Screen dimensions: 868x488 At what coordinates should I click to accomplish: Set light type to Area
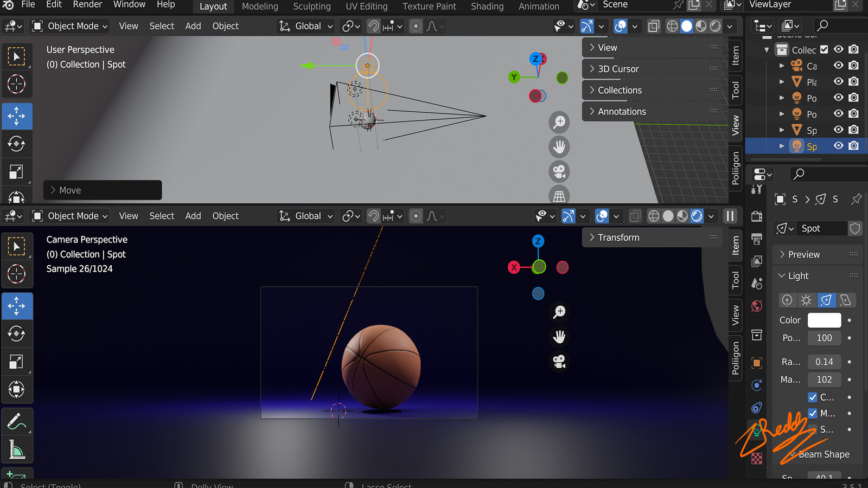(x=845, y=300)
